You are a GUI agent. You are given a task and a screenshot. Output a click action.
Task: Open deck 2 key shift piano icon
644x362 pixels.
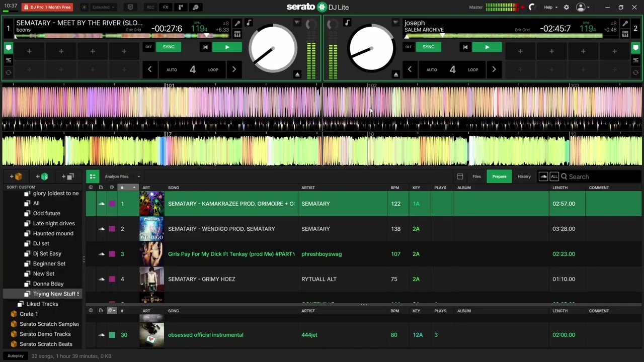tap(625, 34)
